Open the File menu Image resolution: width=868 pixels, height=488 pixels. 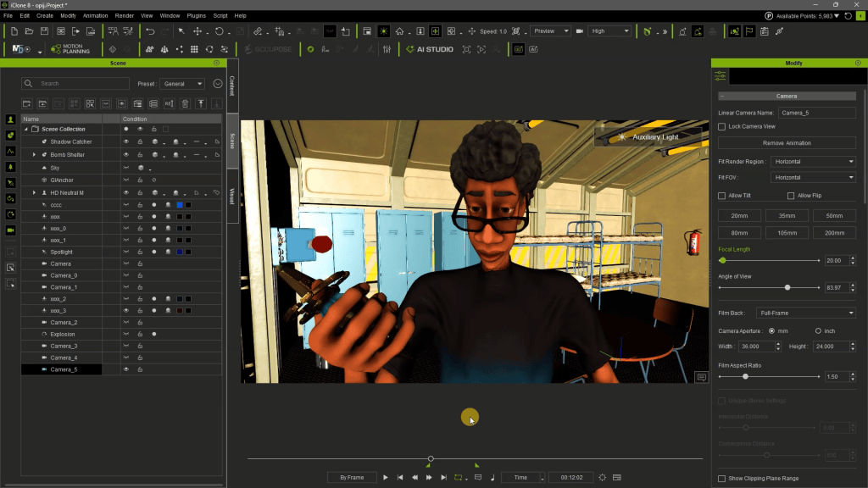8,16
